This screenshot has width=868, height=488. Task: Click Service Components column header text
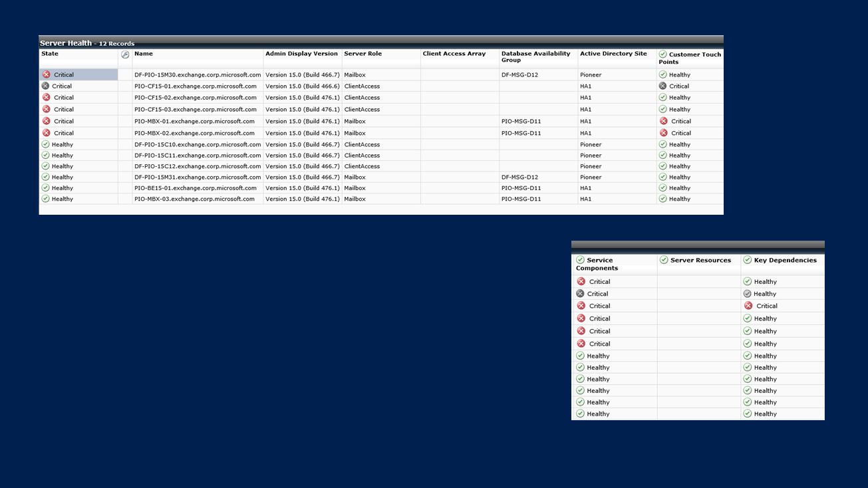click(597, 264)
